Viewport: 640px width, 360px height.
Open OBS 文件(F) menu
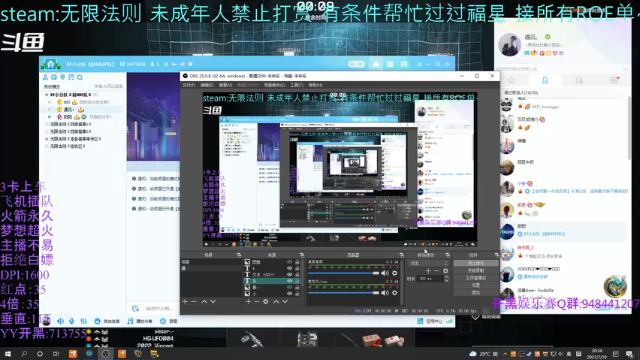click(x=189, y=85)
